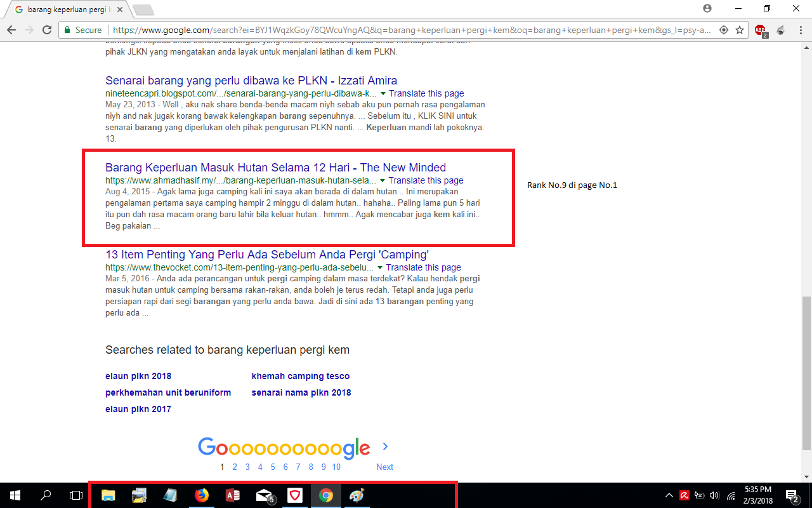Open the Adblock Plus extension

tap(761, 30)
